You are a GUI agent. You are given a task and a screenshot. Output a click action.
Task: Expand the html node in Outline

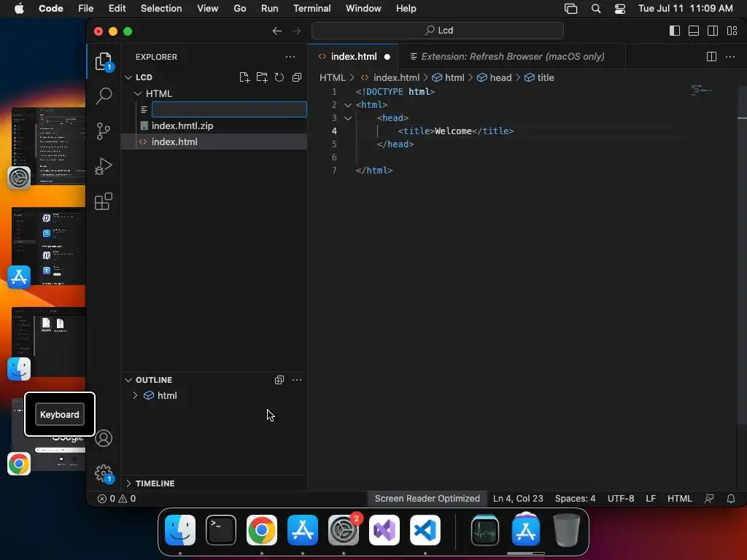tap(135, 395)
